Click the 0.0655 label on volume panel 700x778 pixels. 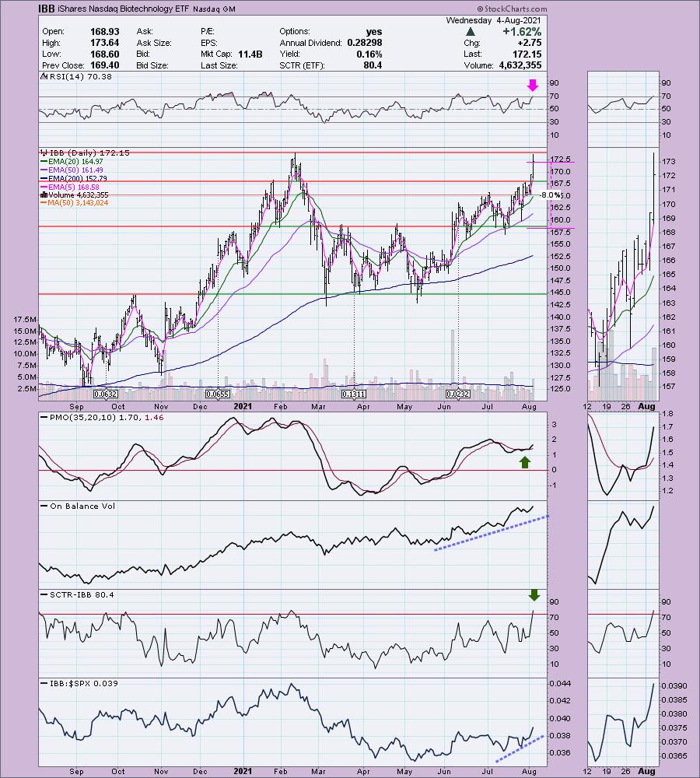pyautogui.click(x=217, y=394)
